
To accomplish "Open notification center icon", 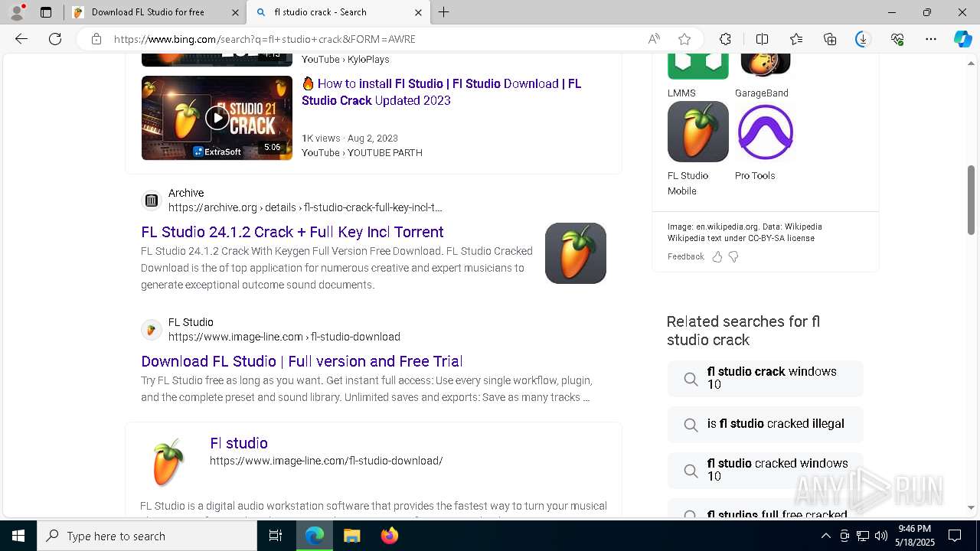I will 955,536.
